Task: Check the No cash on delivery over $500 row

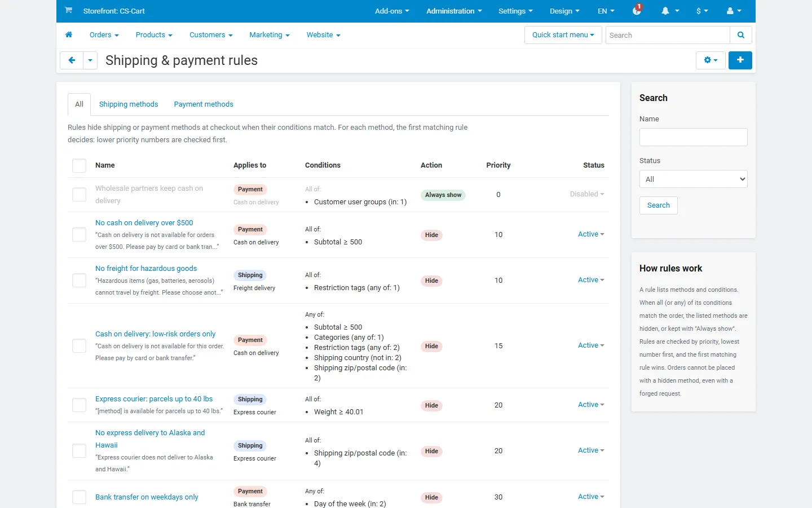Action: (x=80, y=235)
